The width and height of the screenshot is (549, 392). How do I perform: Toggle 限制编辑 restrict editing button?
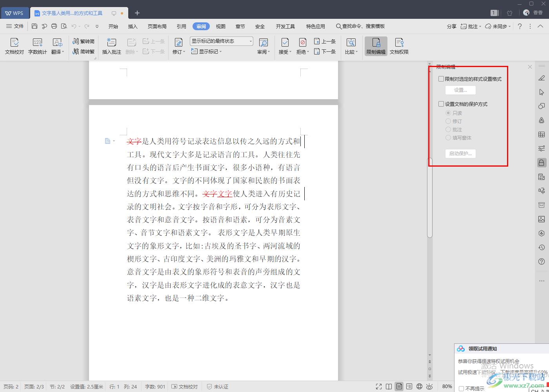[376, 46]
